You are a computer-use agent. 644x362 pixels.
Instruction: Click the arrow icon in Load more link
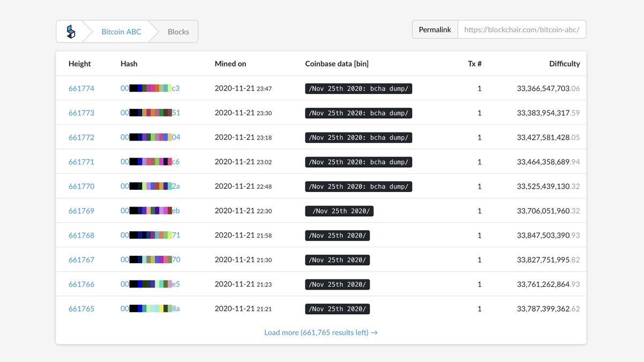coord(375,333)
